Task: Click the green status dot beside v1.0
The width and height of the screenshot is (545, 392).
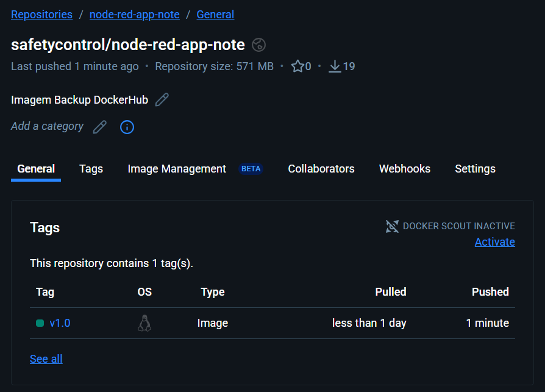Action: [x=40, y=323]
